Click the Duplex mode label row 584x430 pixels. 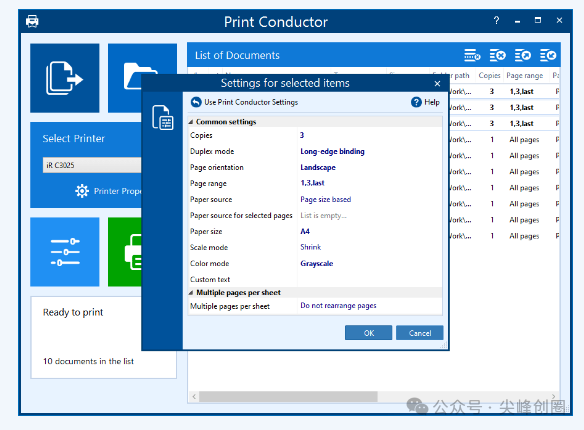click(212, 152)
